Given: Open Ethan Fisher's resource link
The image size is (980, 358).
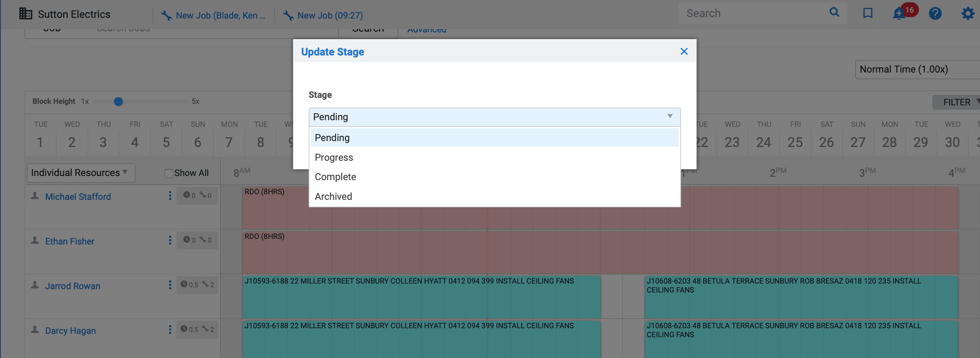Looking at the screenshot, I should pyautogui.click(x=70, y=241).
